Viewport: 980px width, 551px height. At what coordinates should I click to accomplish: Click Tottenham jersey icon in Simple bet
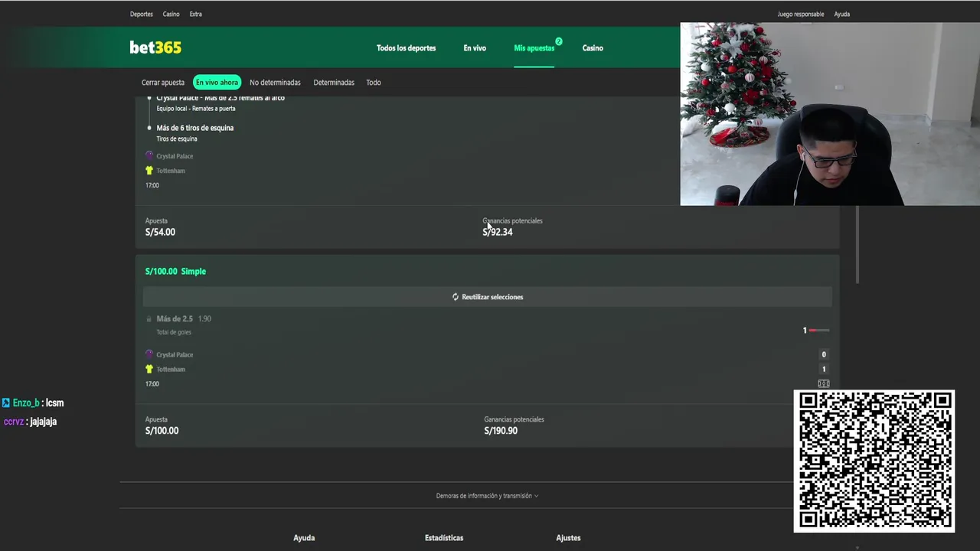[x=149, y=369]
